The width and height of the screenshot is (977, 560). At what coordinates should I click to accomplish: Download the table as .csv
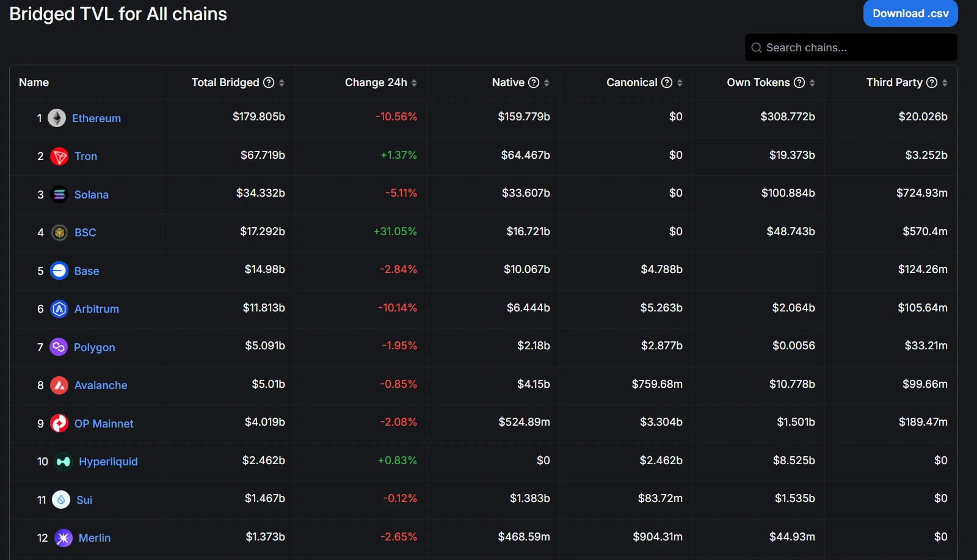pyautogui.click(x=910, y=13)
